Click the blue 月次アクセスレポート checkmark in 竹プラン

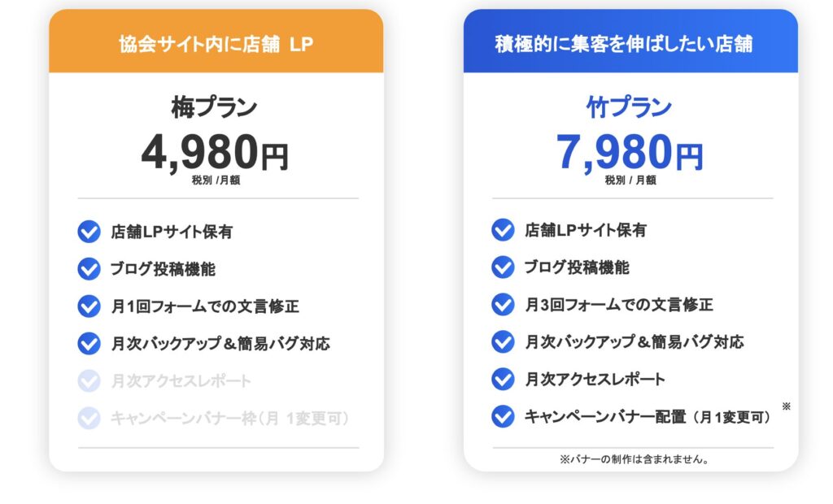click(503, 380)
